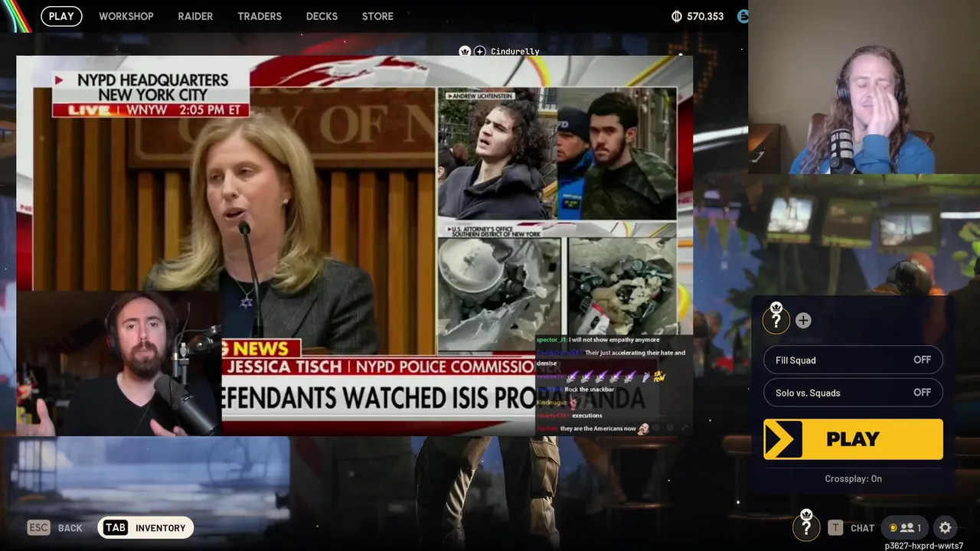Screen dimensions: 980x551
Task: Click the session ID p3627-hxprd-wwts7
Action: pos(924,546)
